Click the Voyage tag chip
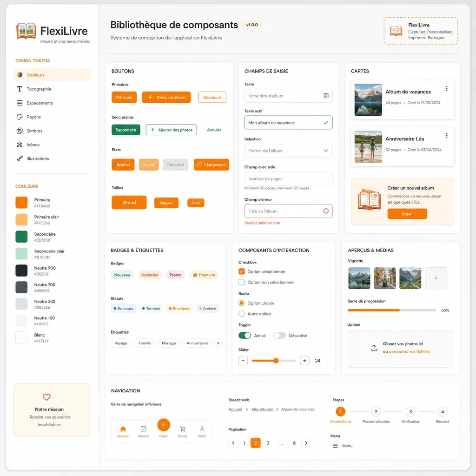Screen dimensions: 476x476 tap(121, 343)
